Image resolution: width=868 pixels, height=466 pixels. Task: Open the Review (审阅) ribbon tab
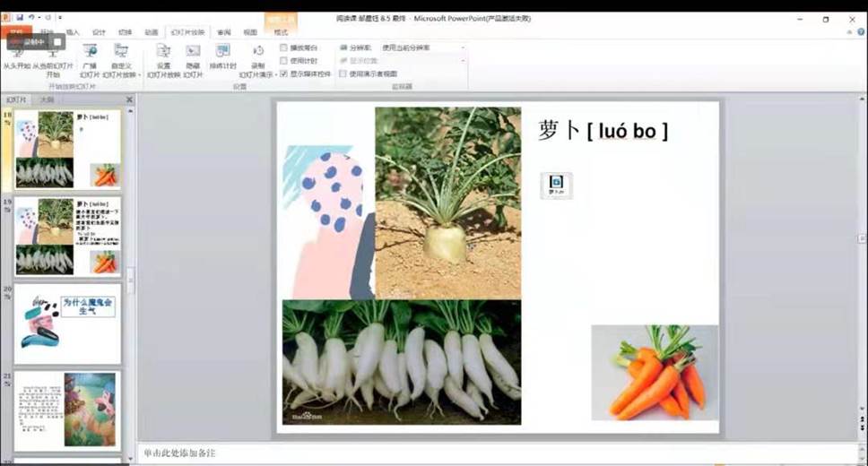pyautogui.click(x=223, y=32)
